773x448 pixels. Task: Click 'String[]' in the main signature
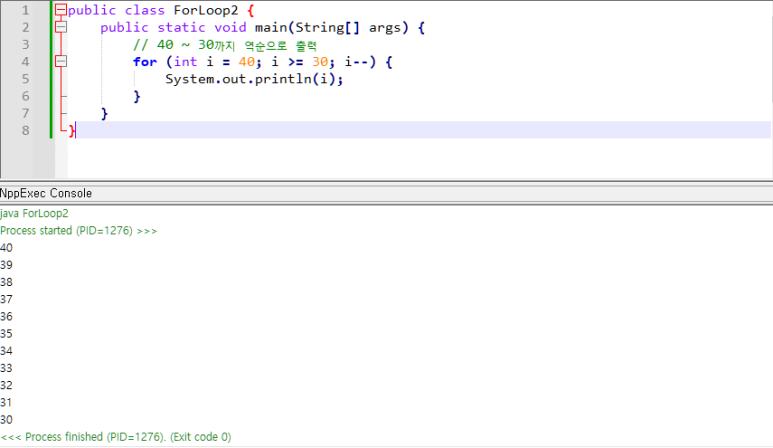[x=327, y=28]
